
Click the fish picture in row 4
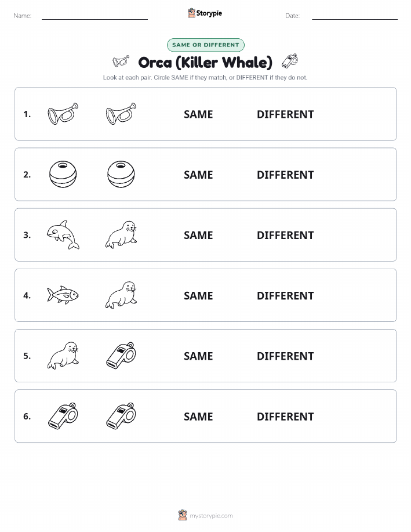[x=63, y=295]
